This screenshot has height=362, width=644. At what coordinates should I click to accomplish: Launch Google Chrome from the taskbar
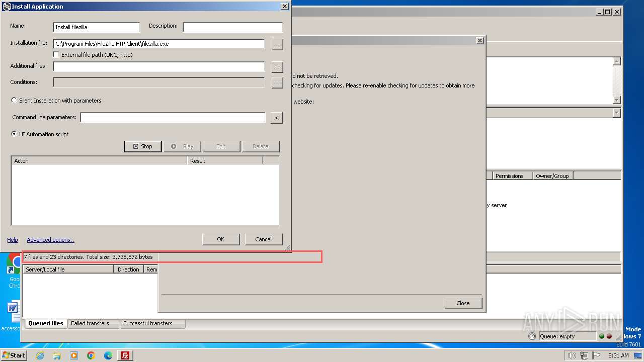(91, 355)
